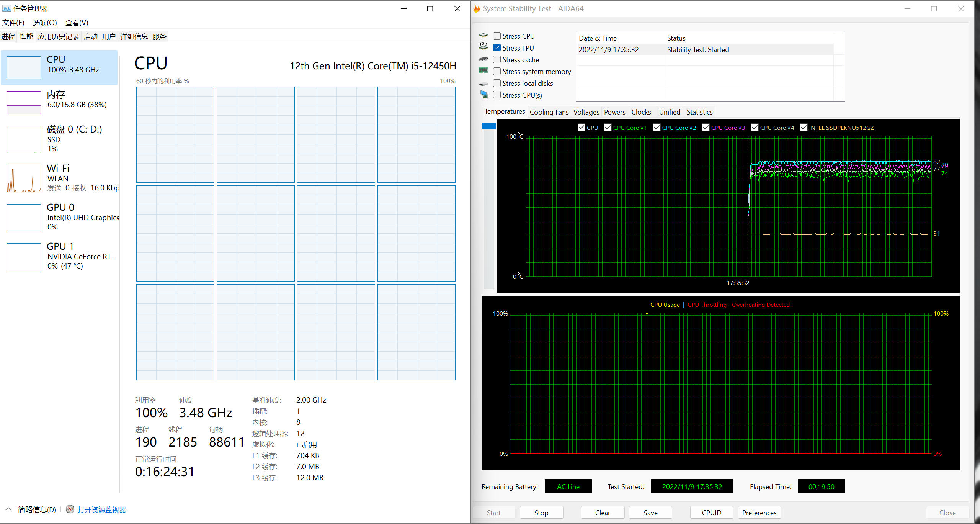Click the Stress CPU chip icon
The image size is (980, 524).
click(483, 36)
